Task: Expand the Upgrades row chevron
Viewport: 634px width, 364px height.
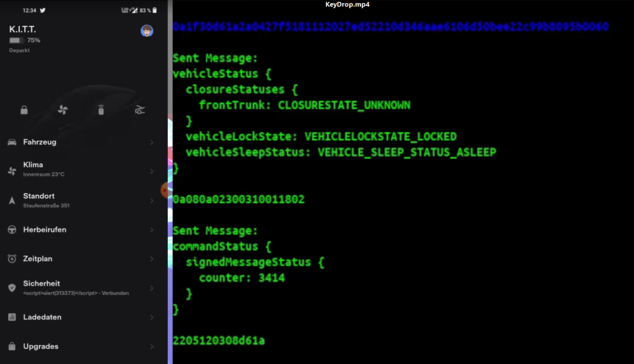Action: coord(151,346)
